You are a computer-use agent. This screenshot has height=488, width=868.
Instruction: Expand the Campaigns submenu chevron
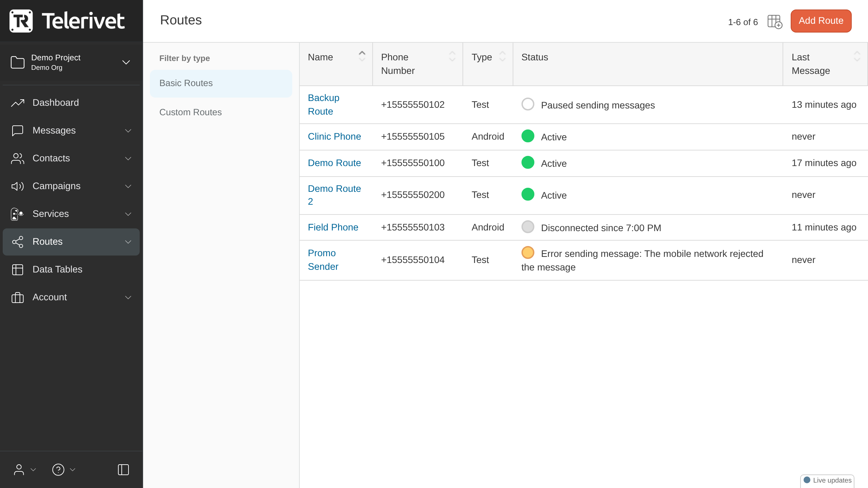click(128, 186)
